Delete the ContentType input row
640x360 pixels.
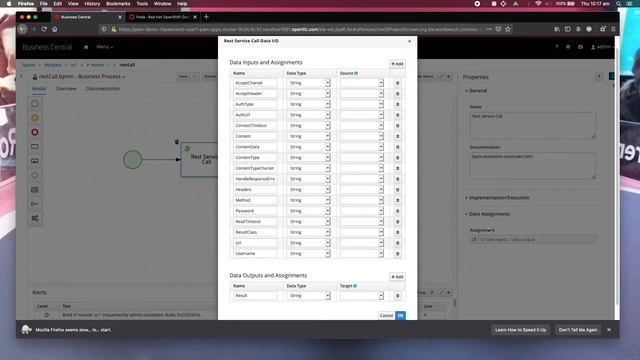coord(397,157)
